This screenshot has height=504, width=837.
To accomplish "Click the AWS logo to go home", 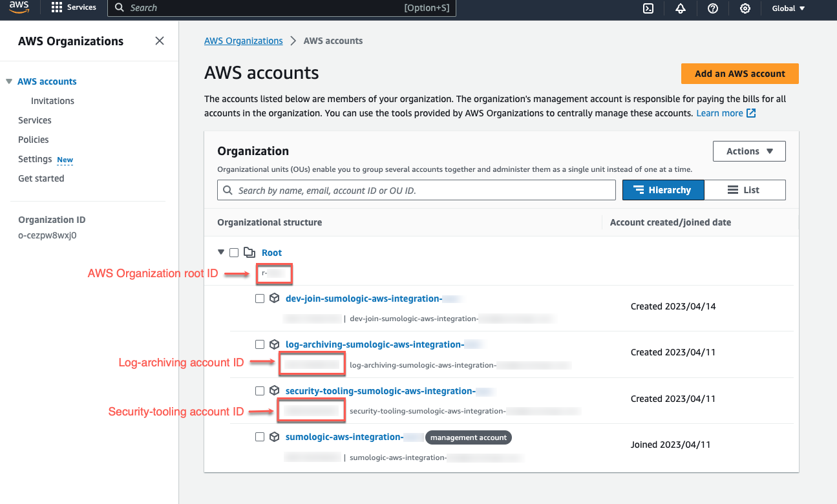I will point(17,8).
